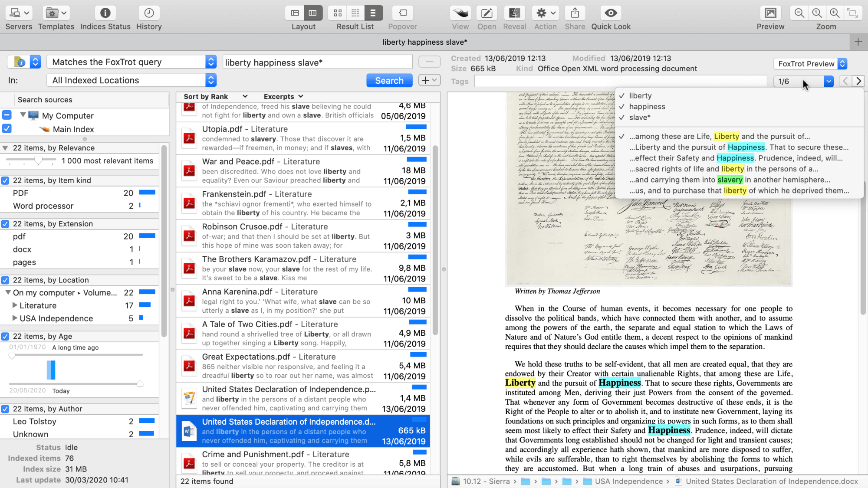Toggle Quick Look eye icon
The height and width of the screenshot is (488, 868).
[x=611, y=13]
